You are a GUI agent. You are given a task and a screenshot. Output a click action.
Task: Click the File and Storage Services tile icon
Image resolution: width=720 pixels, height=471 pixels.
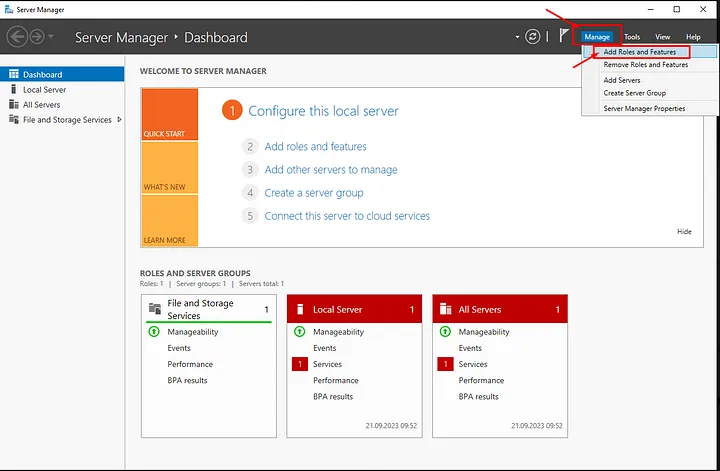tap(154, 309)
